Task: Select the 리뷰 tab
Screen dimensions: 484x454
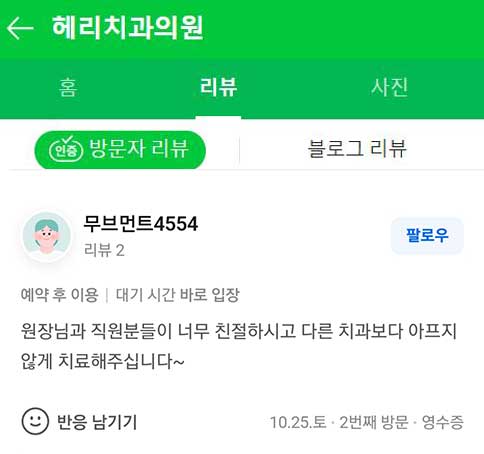Action: (218, 87)
